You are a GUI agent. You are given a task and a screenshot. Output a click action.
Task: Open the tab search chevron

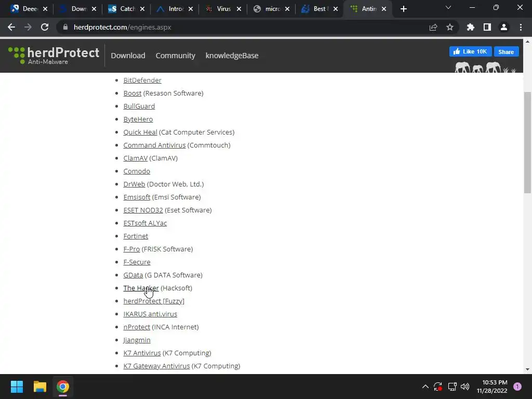coord(448,7)
